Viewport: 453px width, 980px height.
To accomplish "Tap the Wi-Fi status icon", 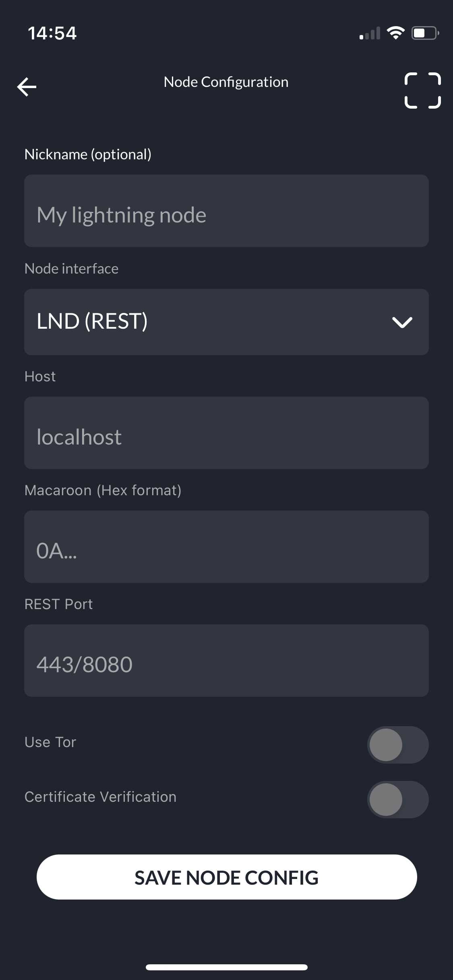I will pos(395,33).
